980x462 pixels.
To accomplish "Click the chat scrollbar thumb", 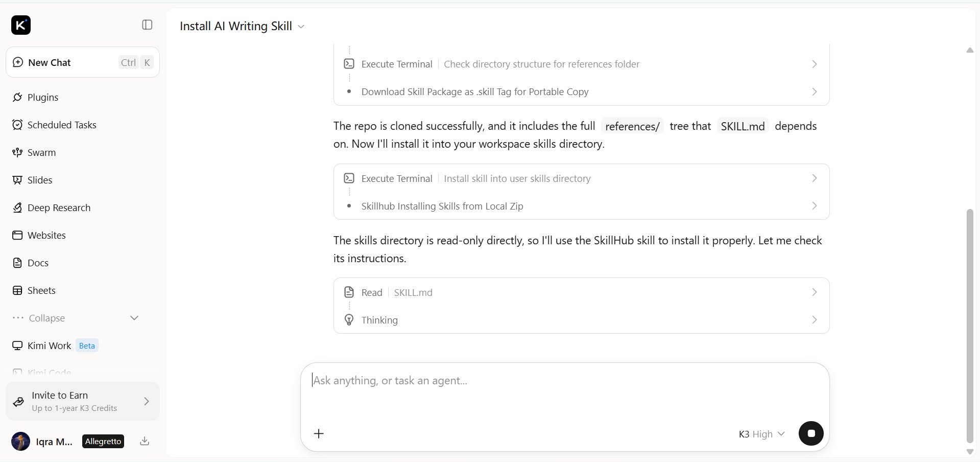I will [x=970, y=326].
